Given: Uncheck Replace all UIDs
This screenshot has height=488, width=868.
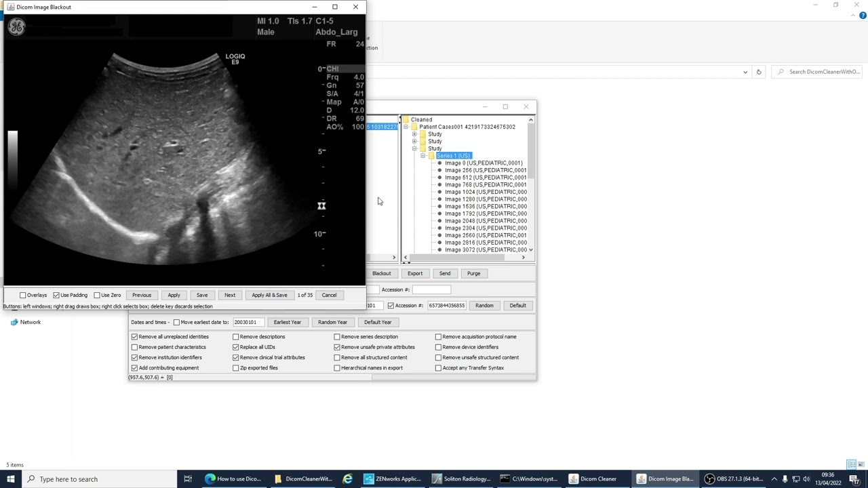Looking at the screenshot, I should coord(236,347).
